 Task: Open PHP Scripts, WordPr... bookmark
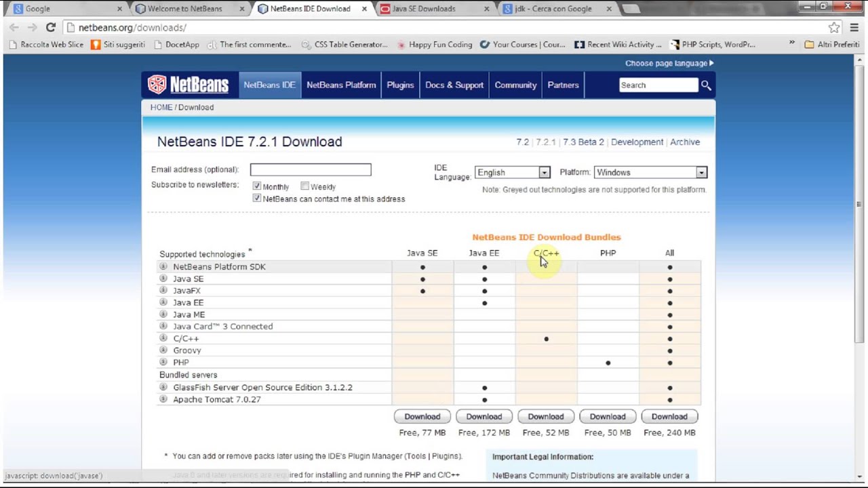713,45
